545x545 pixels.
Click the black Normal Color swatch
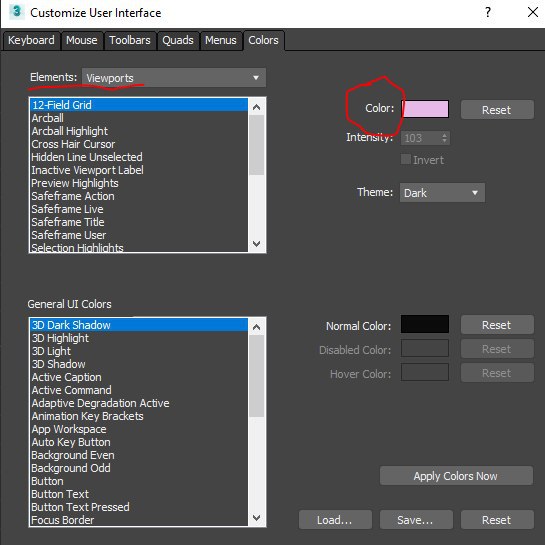(x=425, y=324)
